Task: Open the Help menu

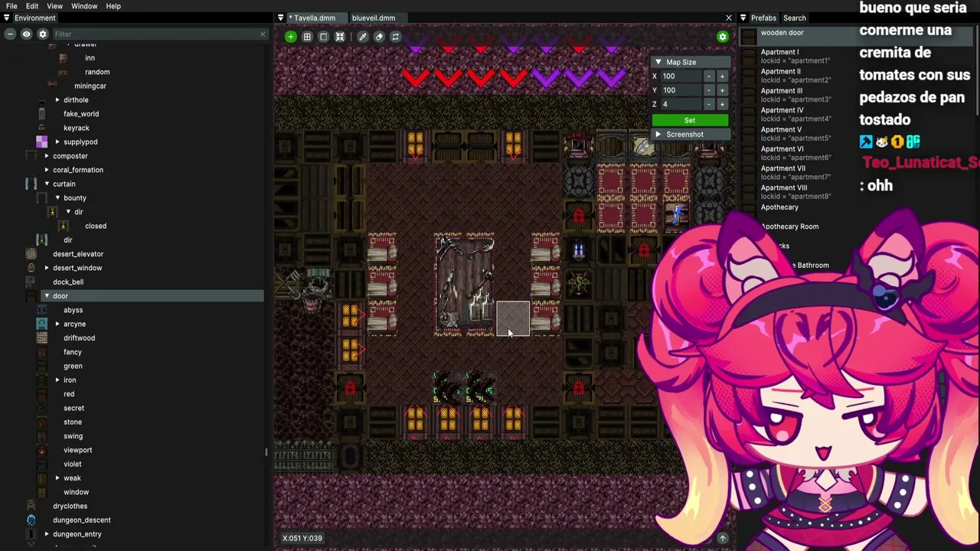Action: tap(113, 6)
